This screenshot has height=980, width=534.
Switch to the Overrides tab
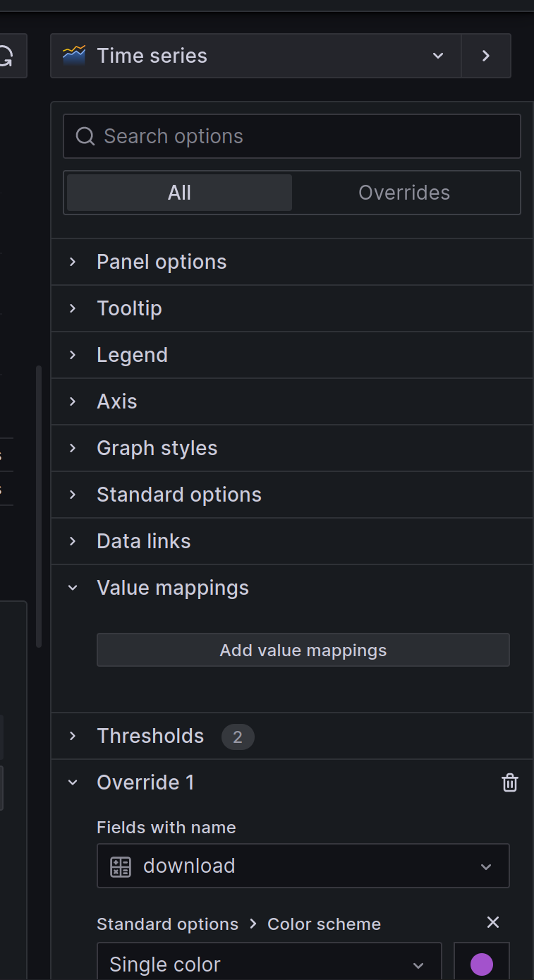click(404, 193)
